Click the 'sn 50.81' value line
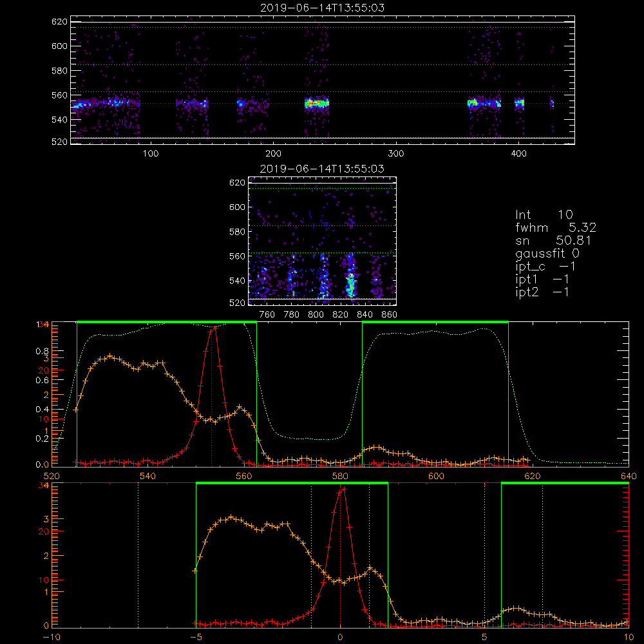Image resolution: width=644 pixels, height=644 pixels. pos(553,240)
